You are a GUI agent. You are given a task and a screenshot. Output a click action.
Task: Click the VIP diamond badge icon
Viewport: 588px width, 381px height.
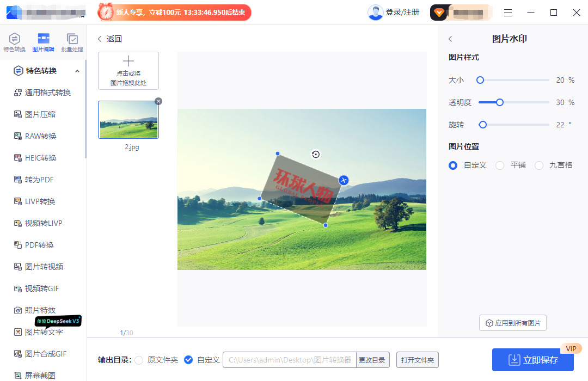[439, 13]
